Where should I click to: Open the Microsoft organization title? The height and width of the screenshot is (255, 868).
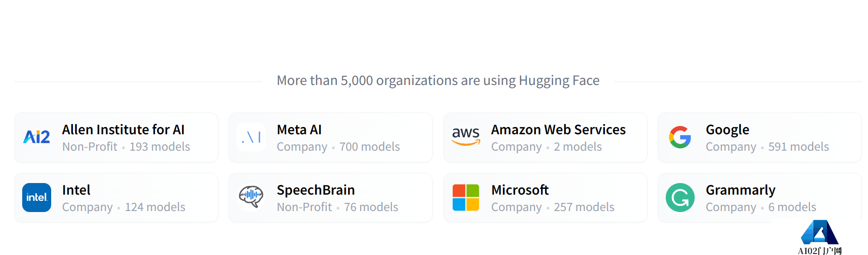pos(520,190)
